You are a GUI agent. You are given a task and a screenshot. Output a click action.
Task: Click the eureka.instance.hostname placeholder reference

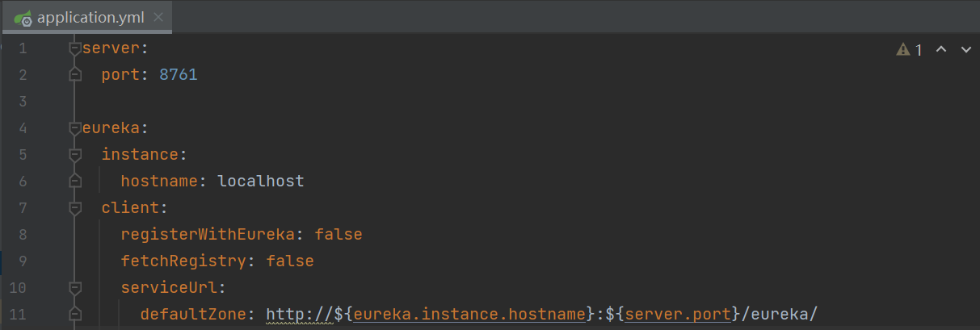tap(469, 314)
